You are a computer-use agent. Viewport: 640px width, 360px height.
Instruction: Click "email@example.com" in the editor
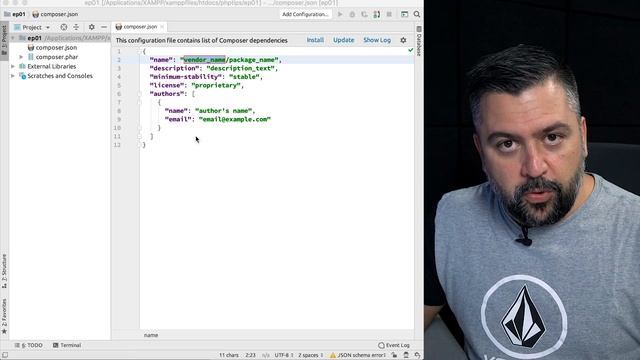[x=235, y=119]
